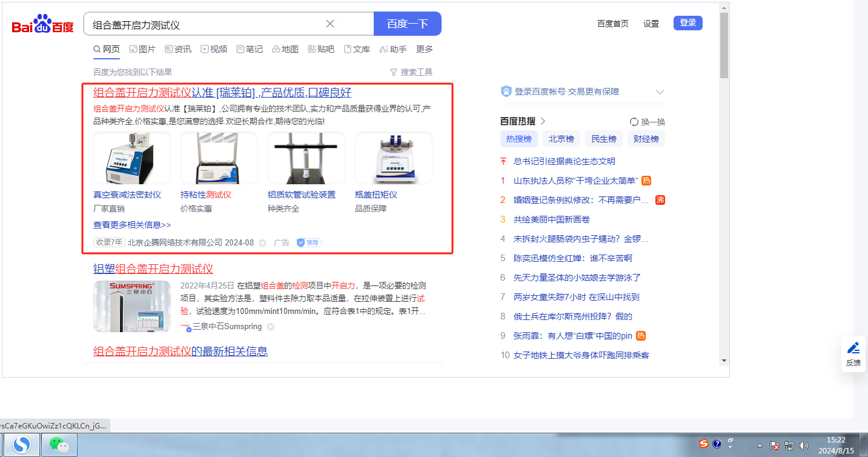
Task: Click the blue help question mark tray icon
Action: [x=717, y=444]
